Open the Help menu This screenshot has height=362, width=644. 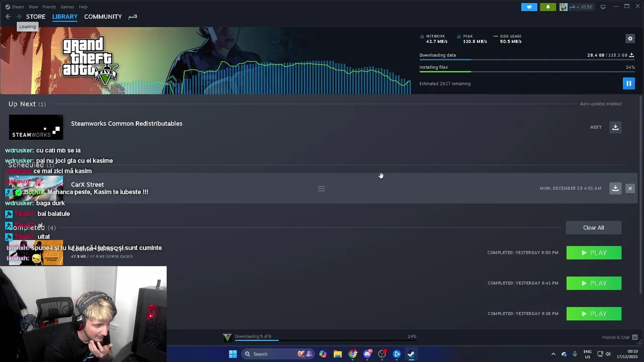(x=83, y=7)
